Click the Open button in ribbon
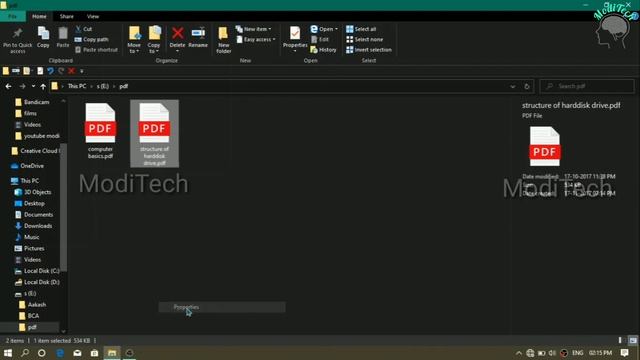 coord(324,29)
